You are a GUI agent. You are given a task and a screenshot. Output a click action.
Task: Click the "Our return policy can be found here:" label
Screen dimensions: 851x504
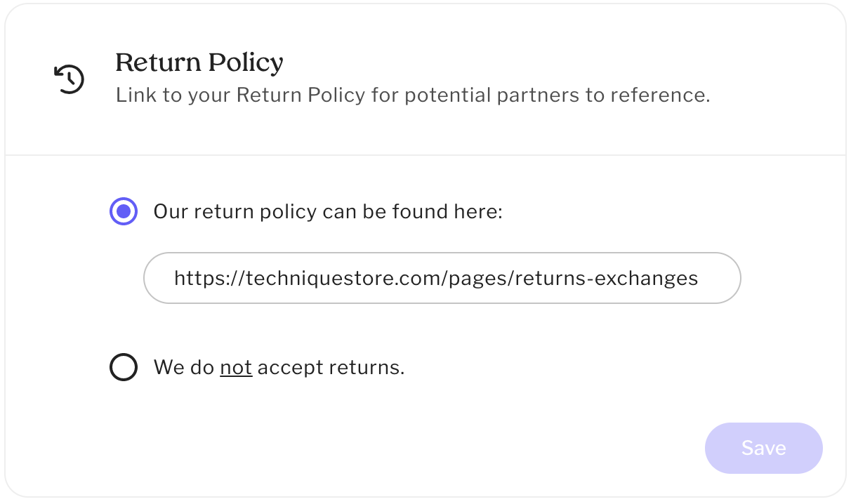(x=328, y=211)
